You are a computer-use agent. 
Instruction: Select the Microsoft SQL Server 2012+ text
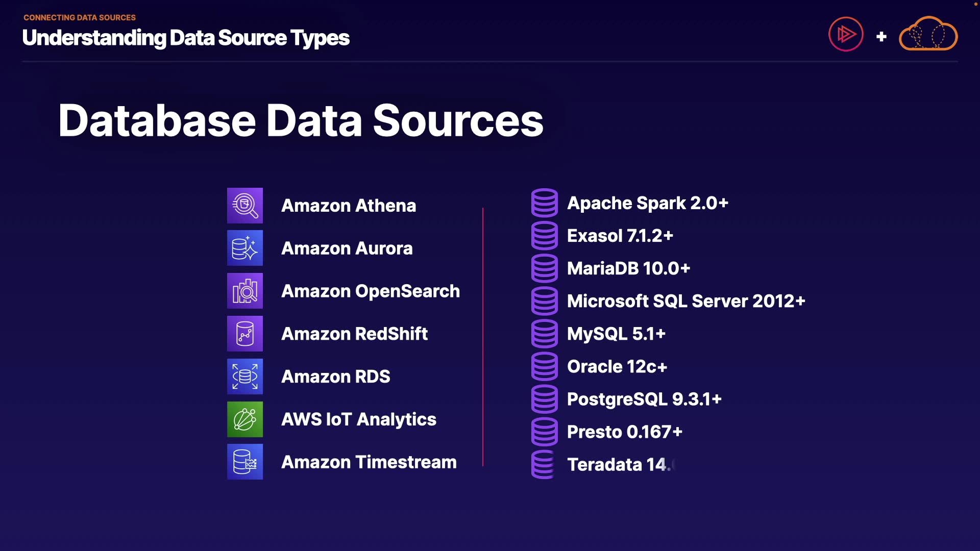(x=686, y=301)
